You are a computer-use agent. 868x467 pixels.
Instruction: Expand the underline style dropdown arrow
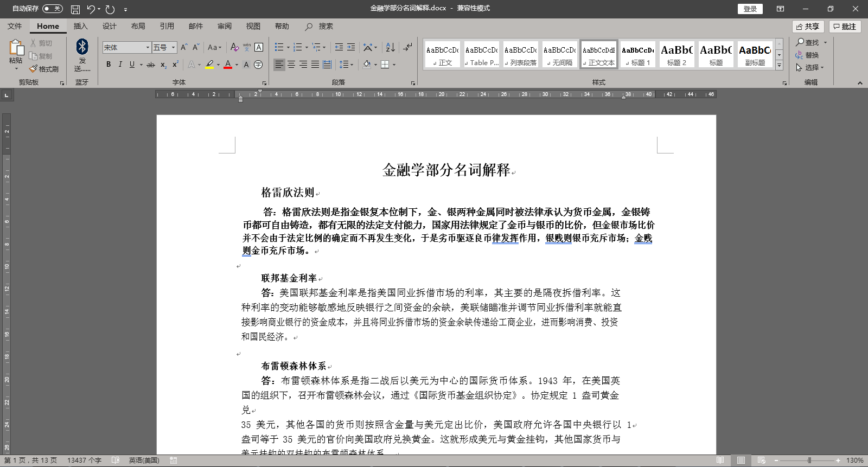[141, 65]
